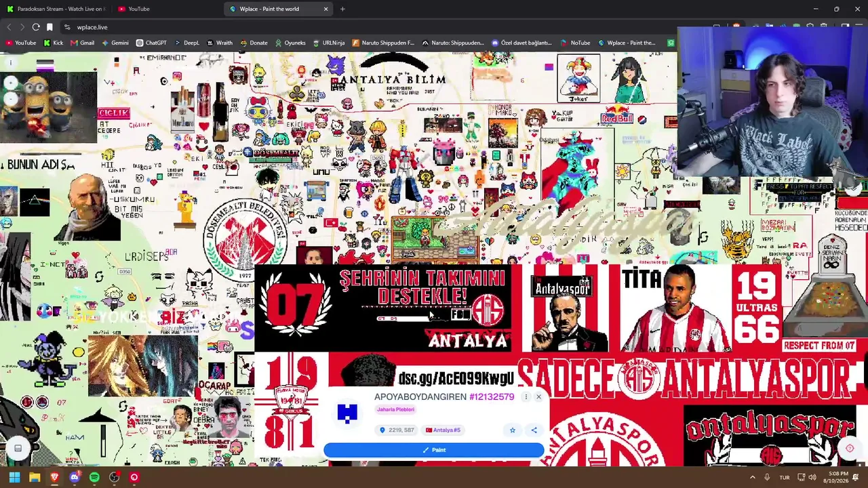Open the URLNinja bookmark
The height and width of the screenshot is (488, 868).
pyautogui.click(x=329, y=43)
